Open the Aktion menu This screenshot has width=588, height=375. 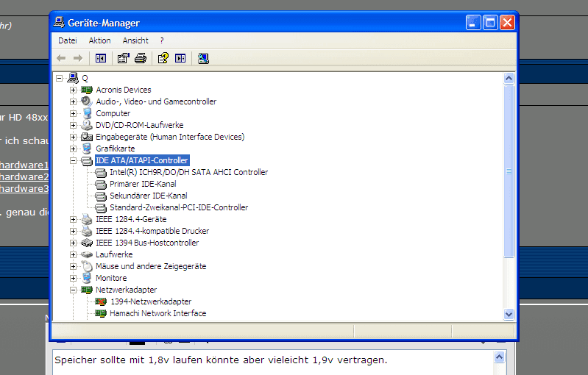click(100, 40)
